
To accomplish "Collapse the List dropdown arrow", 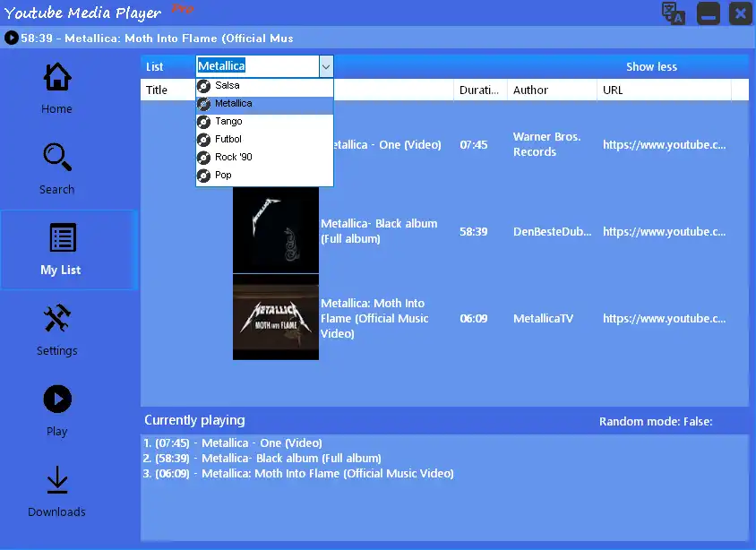I will pyautogui.click(x=326, y=66).
